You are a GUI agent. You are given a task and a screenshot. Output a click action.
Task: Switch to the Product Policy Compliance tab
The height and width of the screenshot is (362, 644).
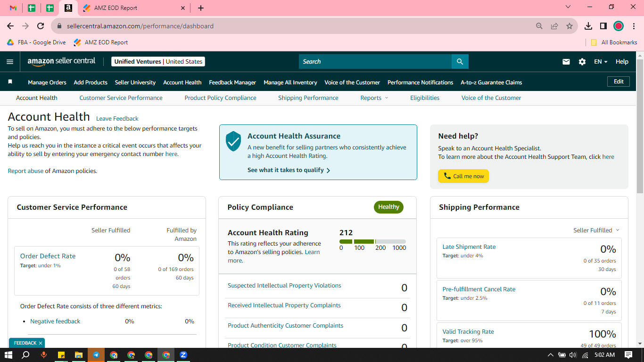click(x=221, y=98)
